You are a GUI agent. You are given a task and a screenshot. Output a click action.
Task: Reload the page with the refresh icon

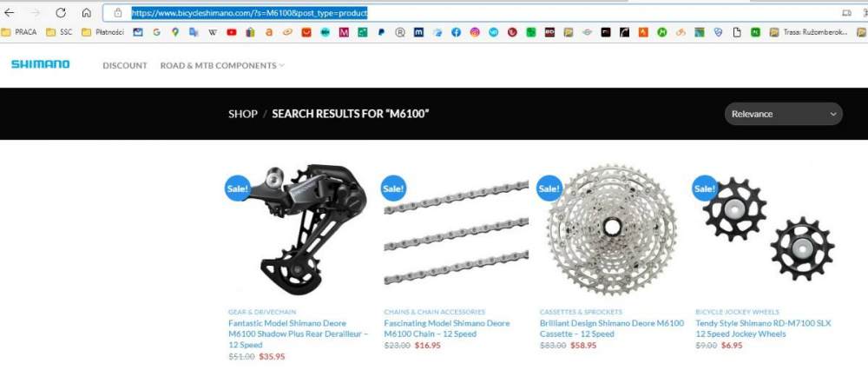[x=61, y=13]
